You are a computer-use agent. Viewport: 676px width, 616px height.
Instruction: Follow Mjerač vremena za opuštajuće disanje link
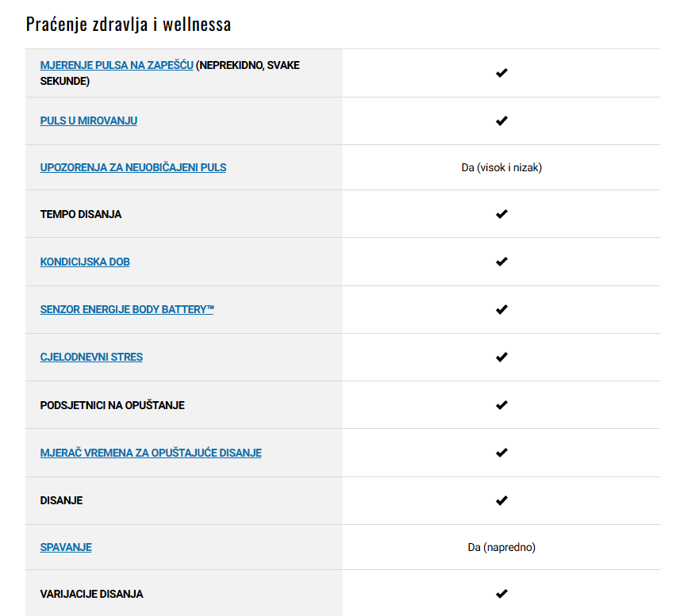point(151,453)
